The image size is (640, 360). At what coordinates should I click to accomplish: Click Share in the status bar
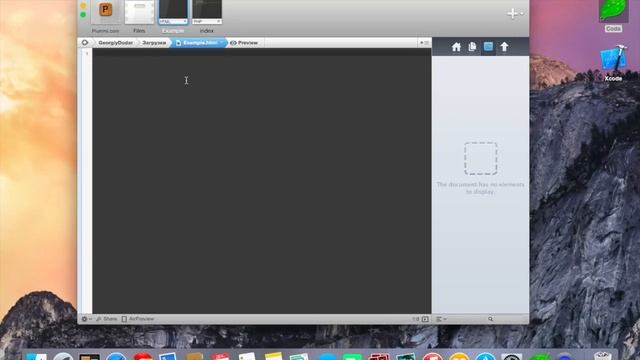[x=107, y=319]
